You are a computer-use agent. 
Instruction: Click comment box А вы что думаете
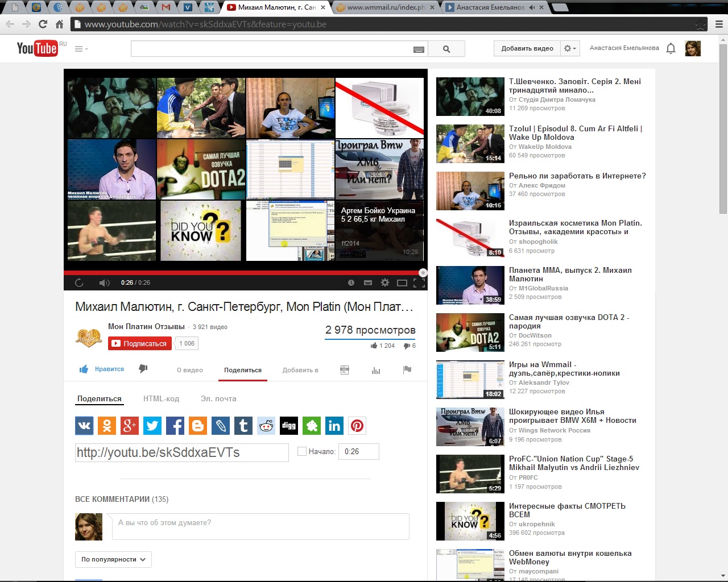point(260,526)
